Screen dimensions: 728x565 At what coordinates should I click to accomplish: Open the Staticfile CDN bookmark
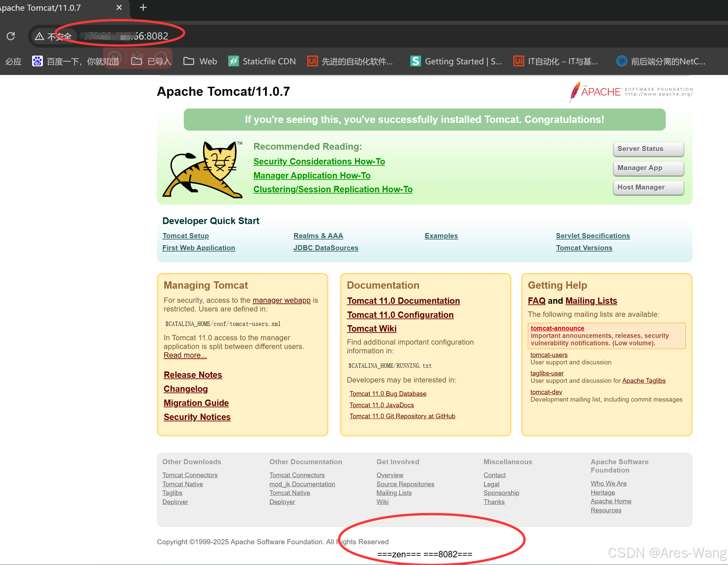coord(262,61)
